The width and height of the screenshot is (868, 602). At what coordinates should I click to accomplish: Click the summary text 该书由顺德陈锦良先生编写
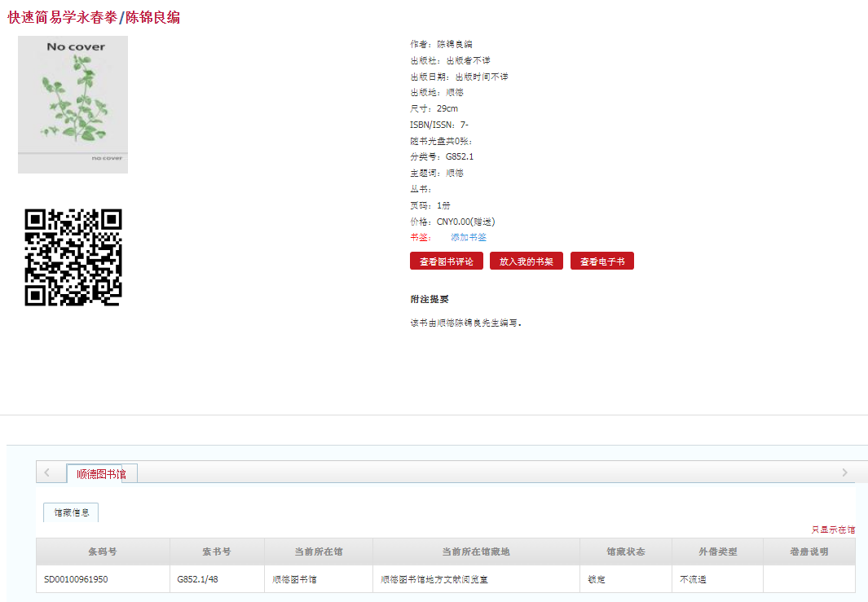pos(465,323)
